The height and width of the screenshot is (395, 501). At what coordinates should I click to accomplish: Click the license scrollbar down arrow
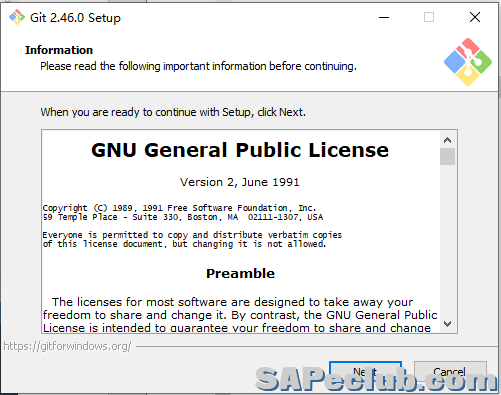pyautogui.click(x=447, y=324)
